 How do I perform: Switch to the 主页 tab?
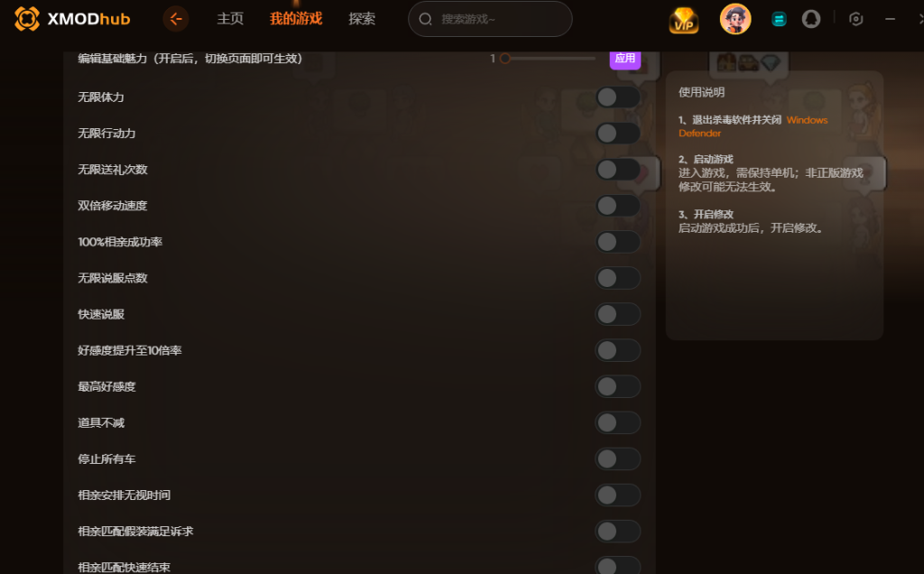pyautogui.click(x=230, y=19)
